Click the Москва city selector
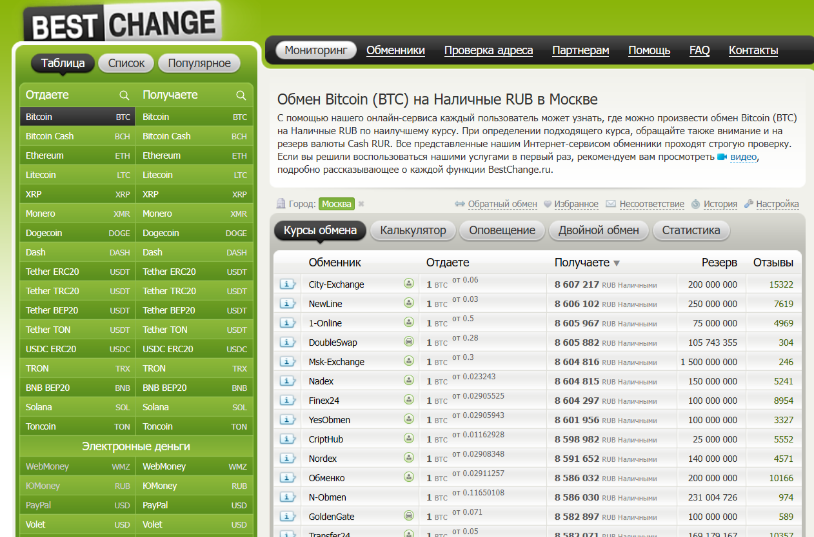This screenshot has width=814, height=537. click(x=336, y=204)
